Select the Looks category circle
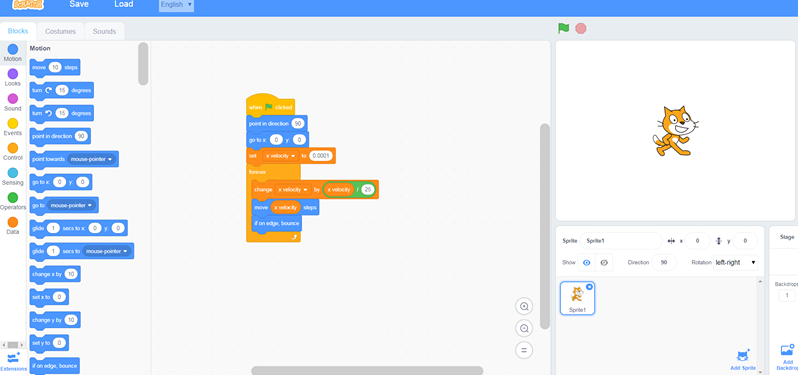The width and height of the screenshot is (798, 375). coord(13,74)
